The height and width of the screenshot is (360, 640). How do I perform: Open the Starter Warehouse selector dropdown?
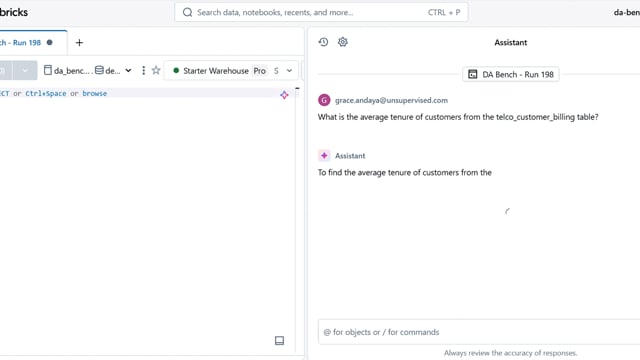[231, 71]
